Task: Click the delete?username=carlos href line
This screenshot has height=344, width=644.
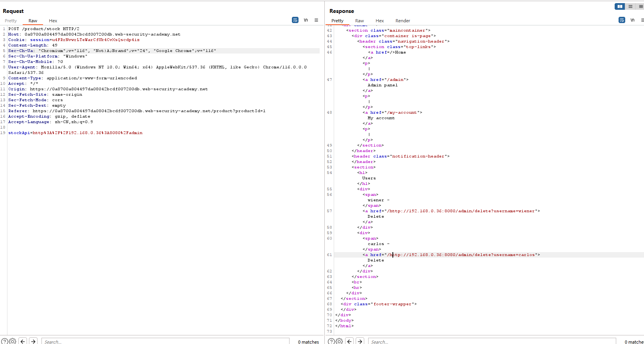Action: point(451,255)
